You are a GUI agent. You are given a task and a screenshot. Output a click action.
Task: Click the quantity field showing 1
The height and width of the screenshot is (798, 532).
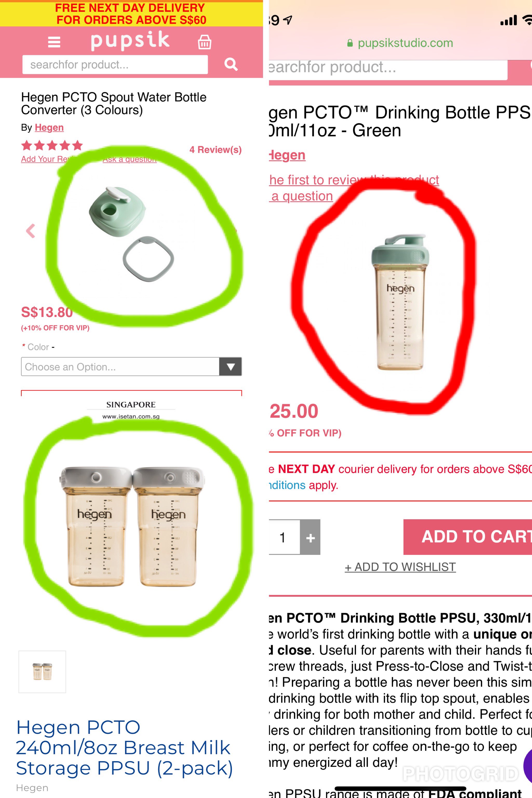284,537
